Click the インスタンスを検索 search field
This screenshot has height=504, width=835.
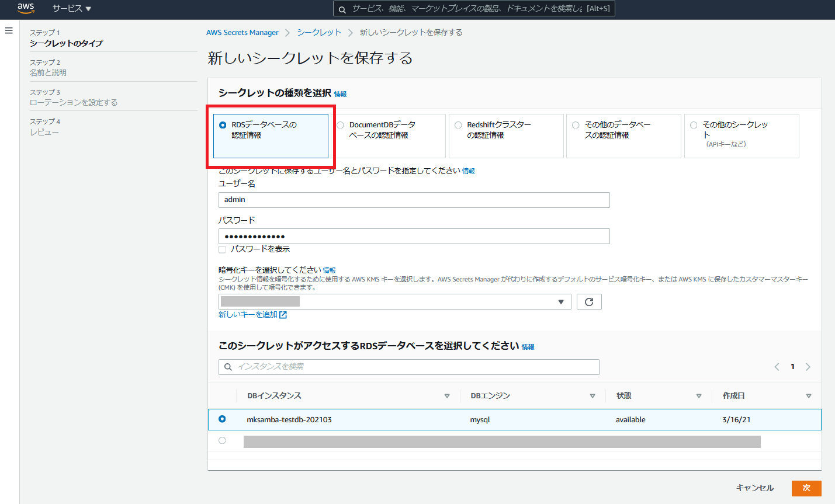click(409, 367)
